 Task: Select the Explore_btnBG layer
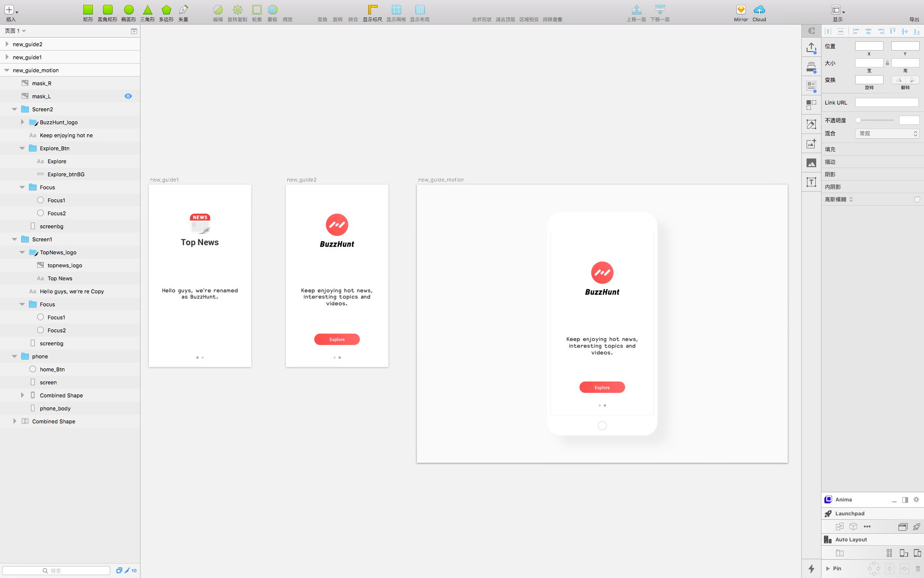click(x=70, y=174)
